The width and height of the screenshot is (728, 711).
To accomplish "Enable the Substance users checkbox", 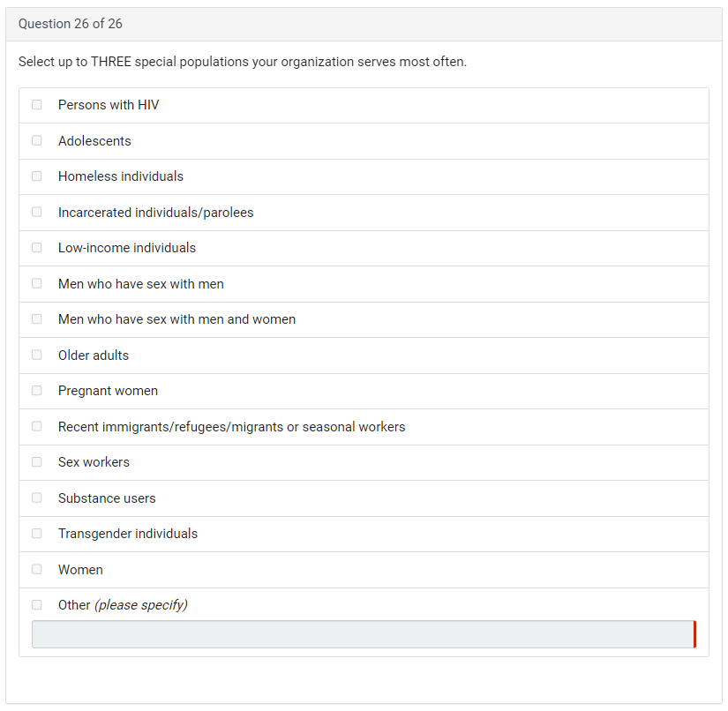I will (x=37, y=498).
